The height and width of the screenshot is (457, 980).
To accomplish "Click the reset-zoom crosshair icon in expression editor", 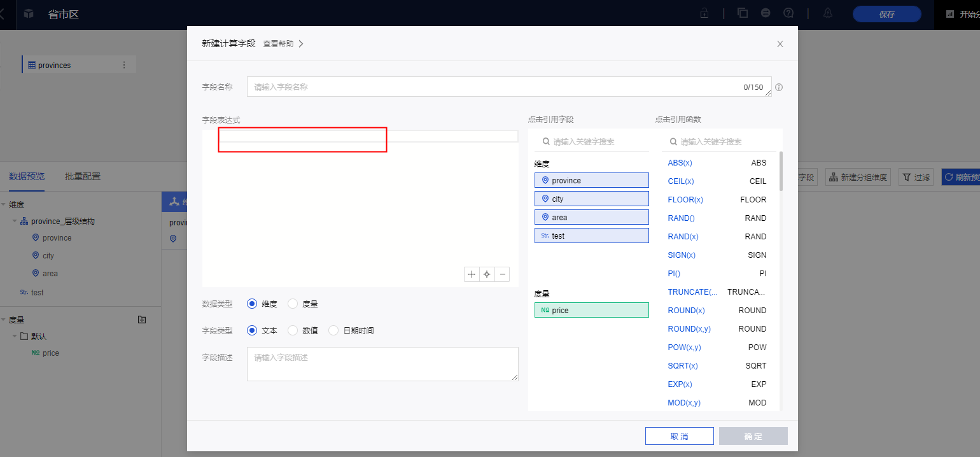I will 487,274.
